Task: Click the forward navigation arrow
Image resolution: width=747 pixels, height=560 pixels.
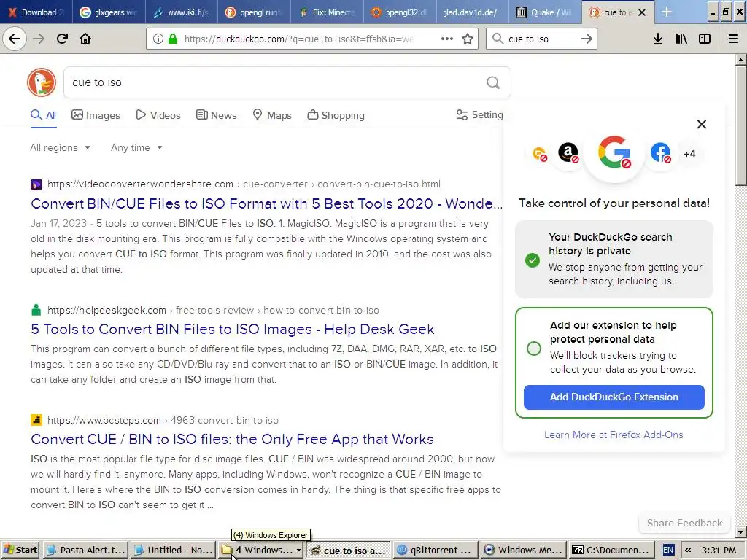Action: click(x=39, y=39)
